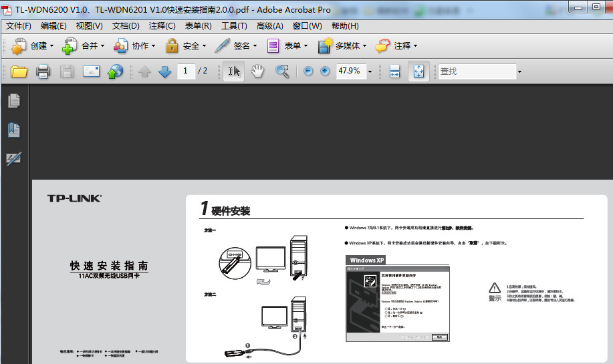Click the Zoom Out minus button
Screen dimensions: 613x364
[x=308, y=71]
